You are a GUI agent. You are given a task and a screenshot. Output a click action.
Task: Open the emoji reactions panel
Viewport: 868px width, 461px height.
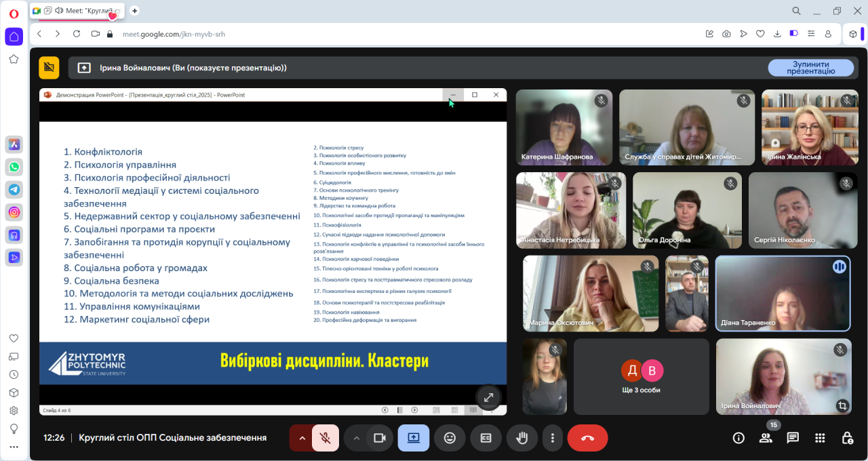point(450,438)
